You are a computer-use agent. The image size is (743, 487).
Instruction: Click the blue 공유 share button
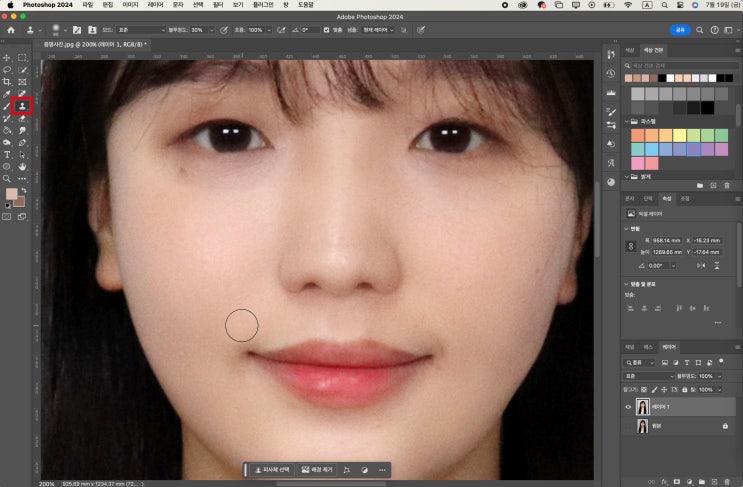(x=680, y=30)
